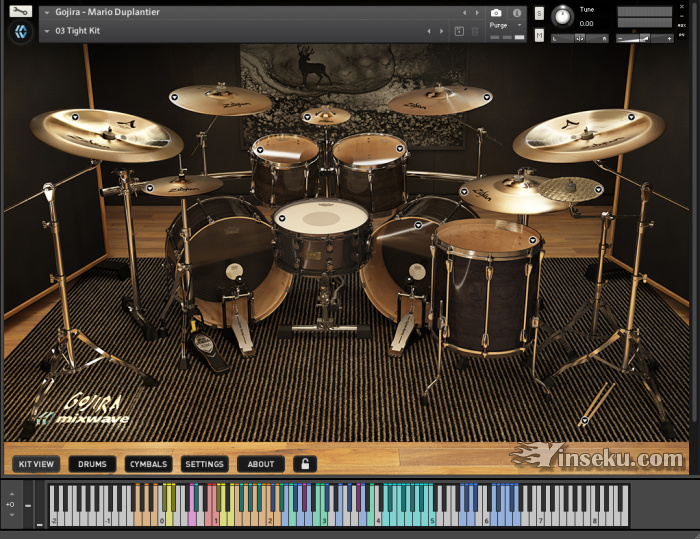Toggle the Solo (S) button
This screenshot has width=700, height=539.
tap(540, 13)
